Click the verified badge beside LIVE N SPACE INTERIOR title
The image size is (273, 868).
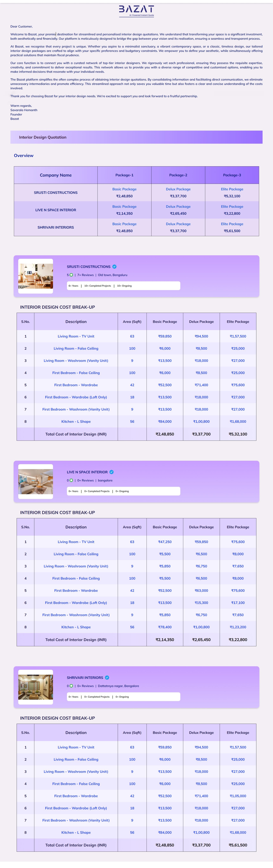111,472
